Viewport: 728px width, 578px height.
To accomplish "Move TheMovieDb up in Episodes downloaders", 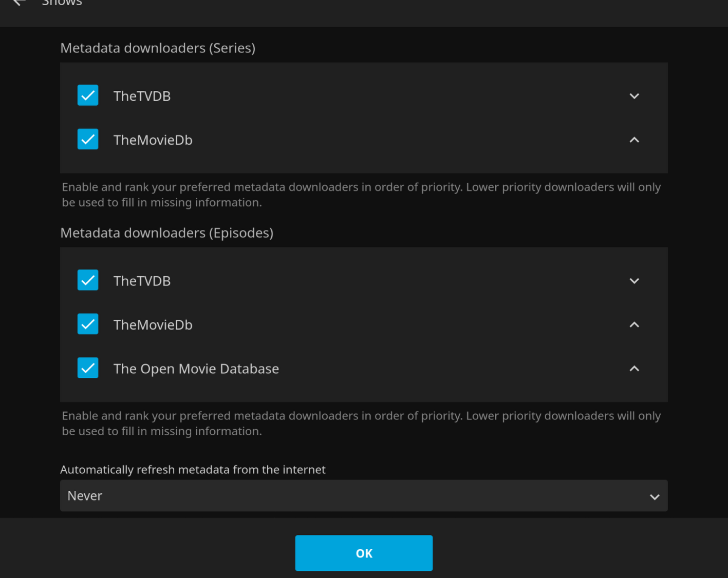I will point(634,324).
